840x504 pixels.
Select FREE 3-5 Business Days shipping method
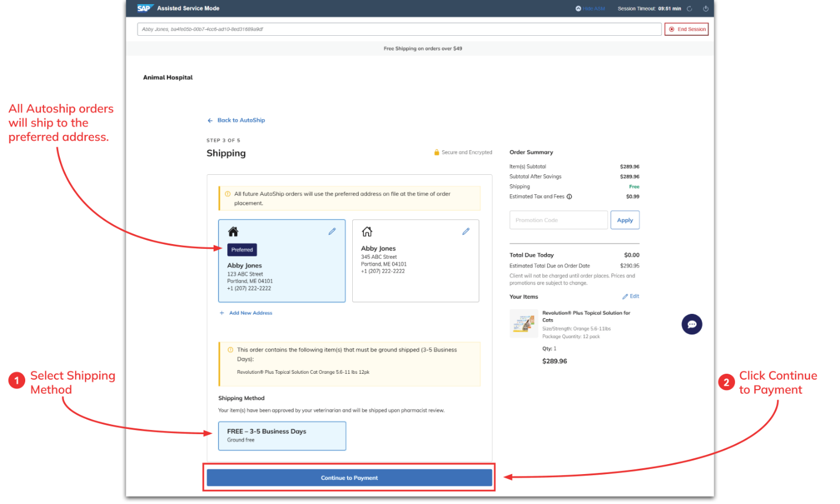tap(282, 436)
